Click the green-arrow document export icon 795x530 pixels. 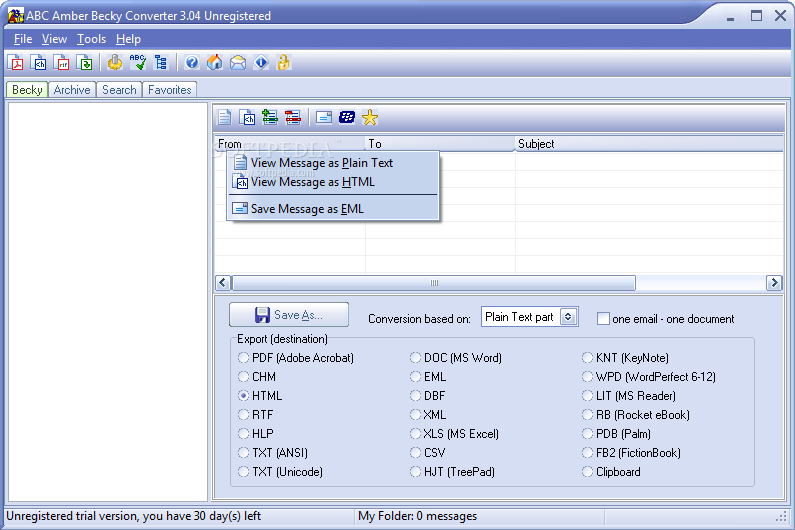click(84, 62)
